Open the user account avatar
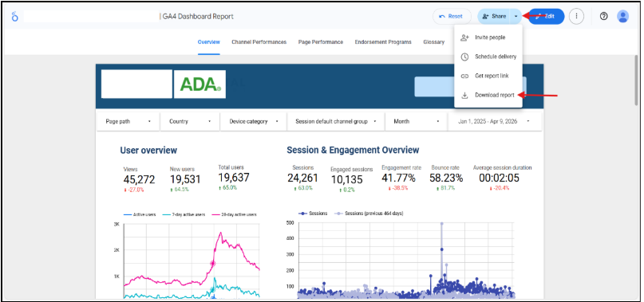The width and height of the screenshot is (644, 302). tap(622, 17)
